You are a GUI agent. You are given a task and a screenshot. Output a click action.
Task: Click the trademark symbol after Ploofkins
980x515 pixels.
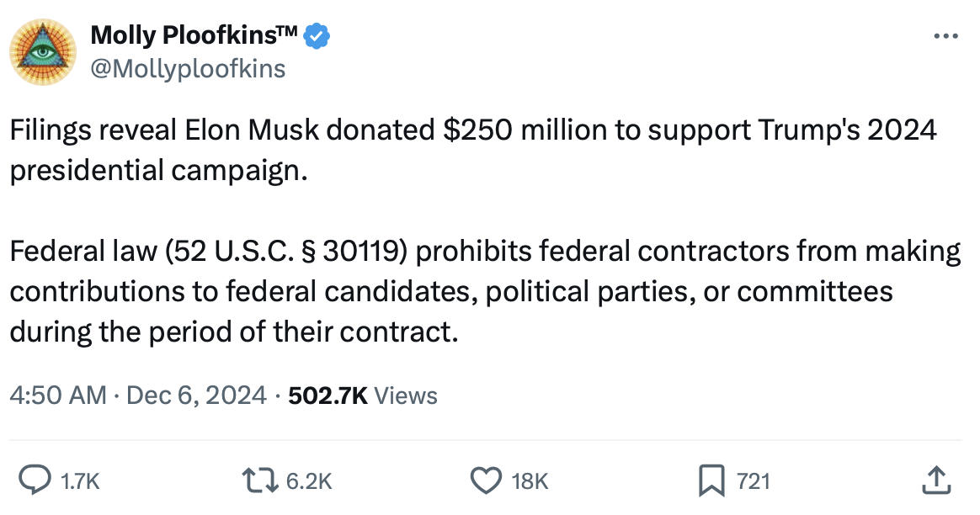pyautogui.click(x=288, y=32)
